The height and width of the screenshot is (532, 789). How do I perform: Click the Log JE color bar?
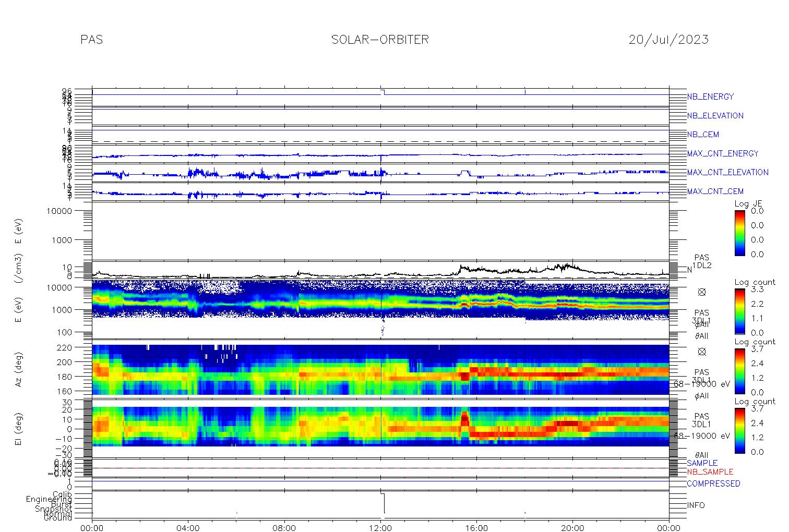[740, 233]
